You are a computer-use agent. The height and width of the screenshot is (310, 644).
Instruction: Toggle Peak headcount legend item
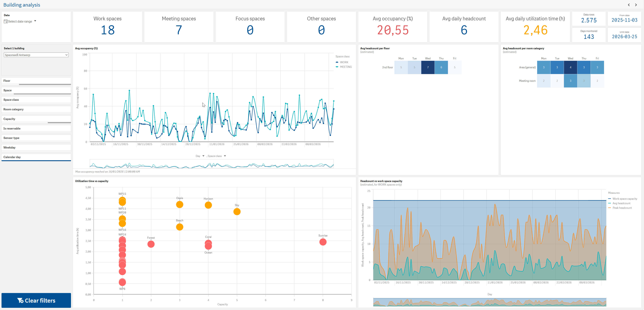click(x=620, y=208)
